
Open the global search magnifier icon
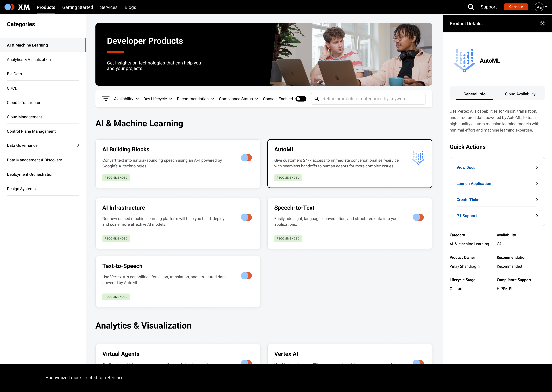tap(471, 7)
